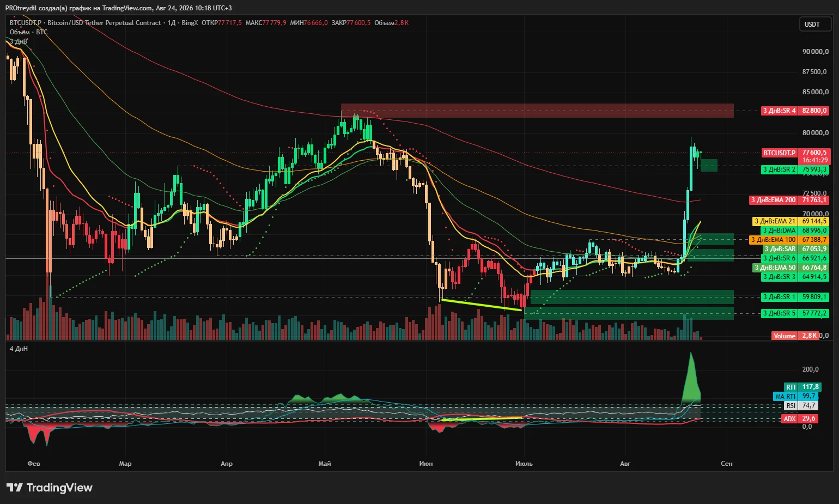Select the '3 ДнВ' indicator legend

pyautogui.click(x=19, y=41)
